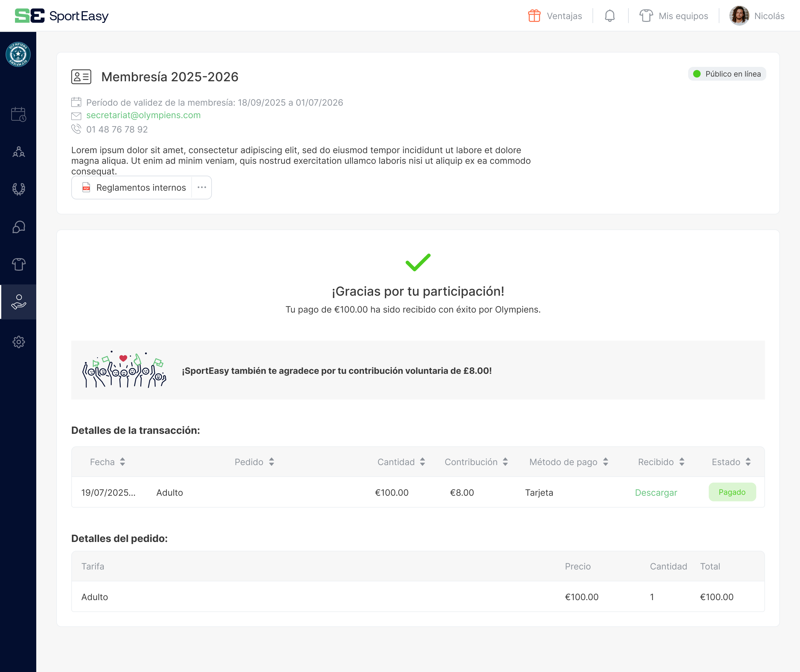Click the notifications bell icon
Viewport: 800px width, 672px height.
coord(609,16)
